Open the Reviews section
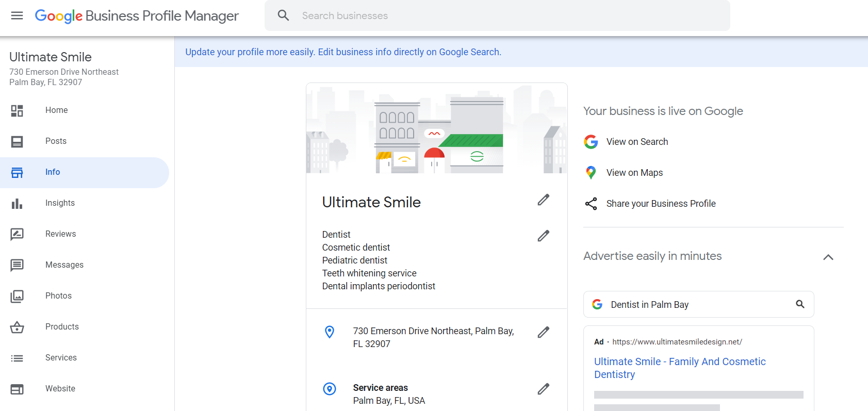The width and height of the screenshot is (868, 411). [x=60, y=234]
